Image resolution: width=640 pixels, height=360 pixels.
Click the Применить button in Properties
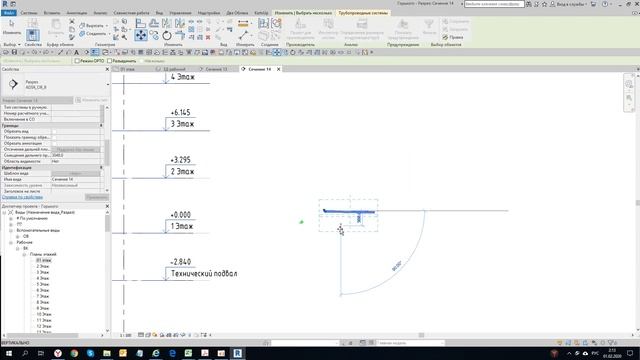97,197
